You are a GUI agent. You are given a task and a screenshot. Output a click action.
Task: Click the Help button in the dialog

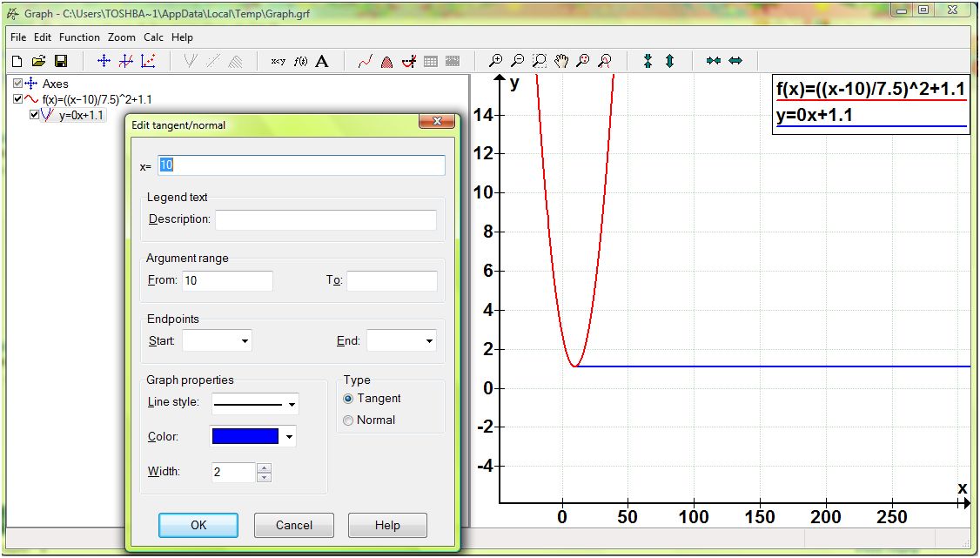pyautogui.click(x=387, y=526)
